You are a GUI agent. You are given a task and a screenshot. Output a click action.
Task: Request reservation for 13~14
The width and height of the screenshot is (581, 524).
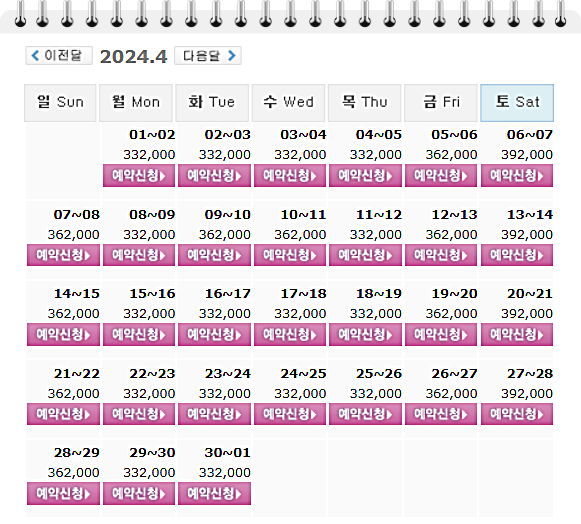tap(517, 255)
